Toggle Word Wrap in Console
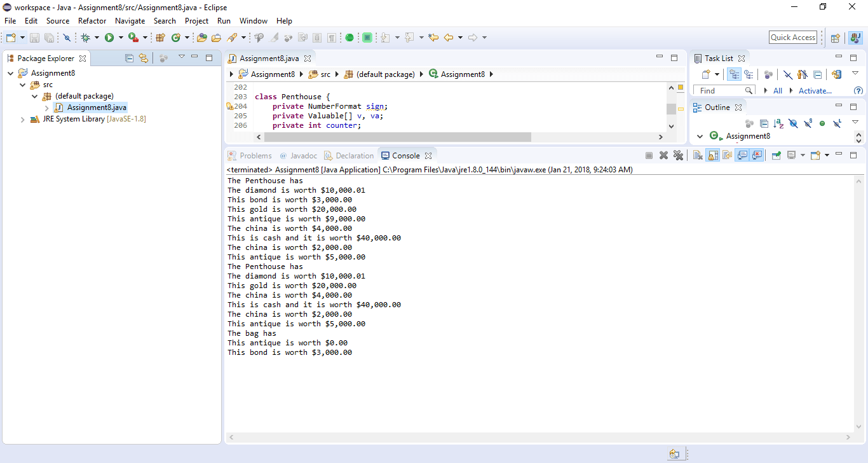Screen dimensions: 868x463 pos(727,155)
